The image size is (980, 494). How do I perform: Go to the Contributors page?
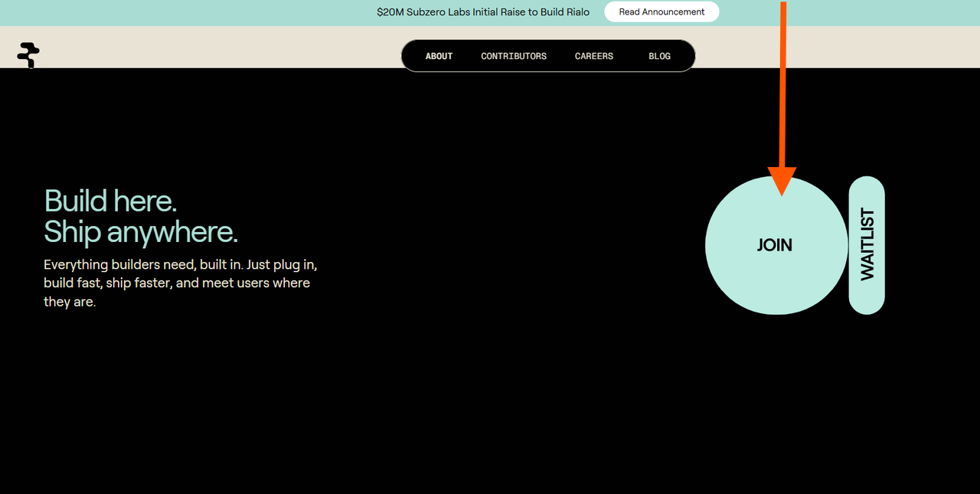tap(514, 56)
